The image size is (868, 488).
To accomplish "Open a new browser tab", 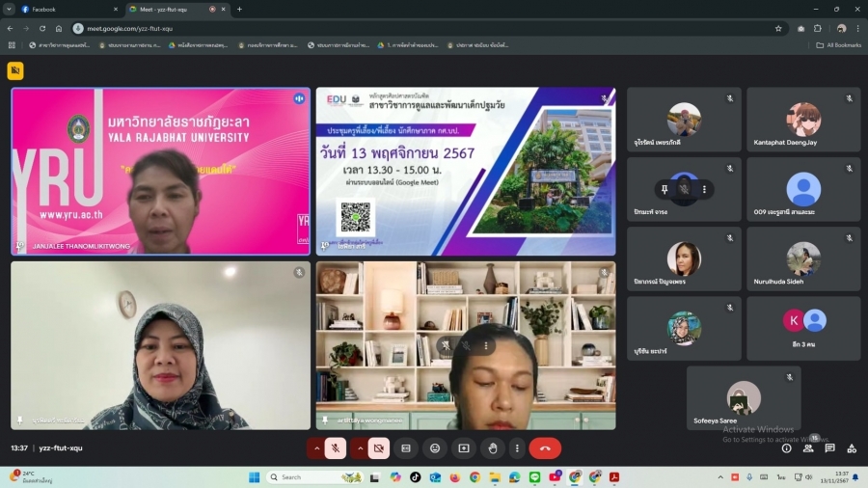I will click(239, 9).
